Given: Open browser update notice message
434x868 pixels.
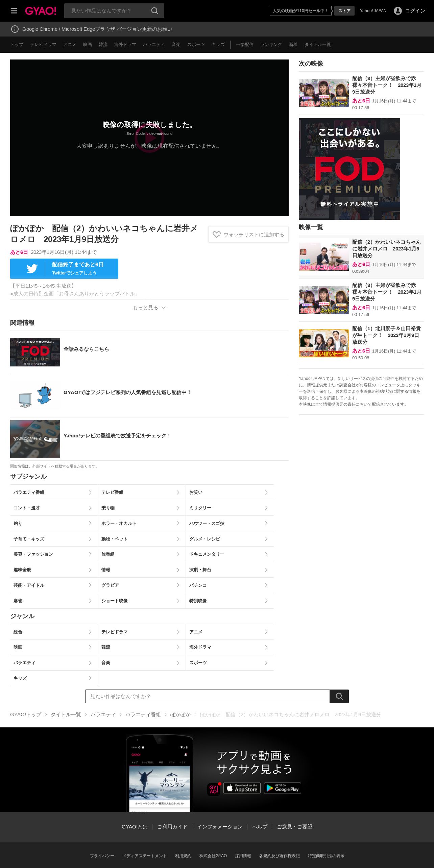Looking at the screenshot, I should coord(97,29).
